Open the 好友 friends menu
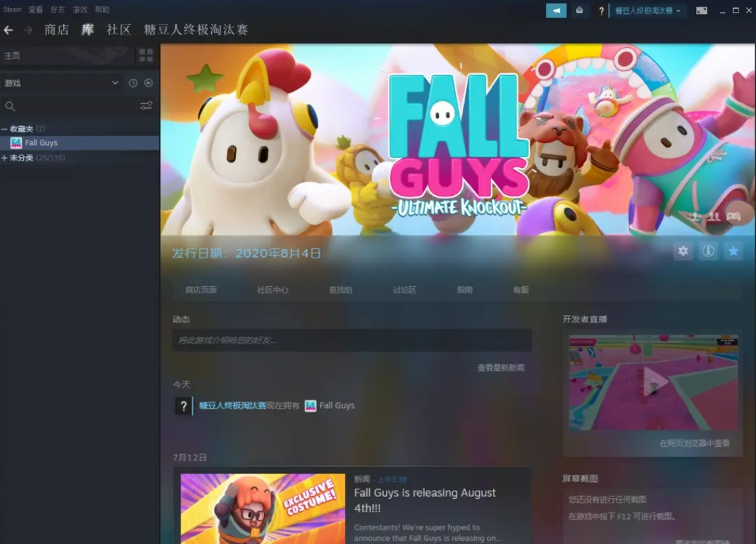 click(57, 9)
